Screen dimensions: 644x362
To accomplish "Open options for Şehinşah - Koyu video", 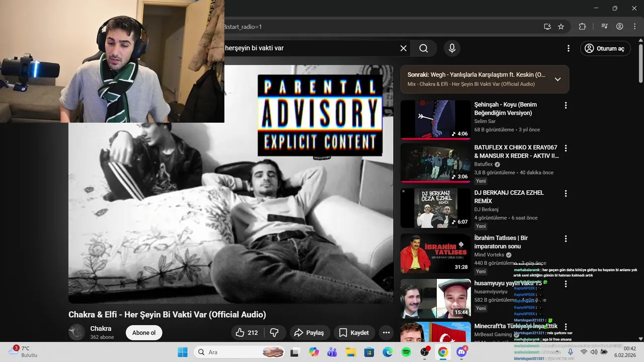I will 566,106.
